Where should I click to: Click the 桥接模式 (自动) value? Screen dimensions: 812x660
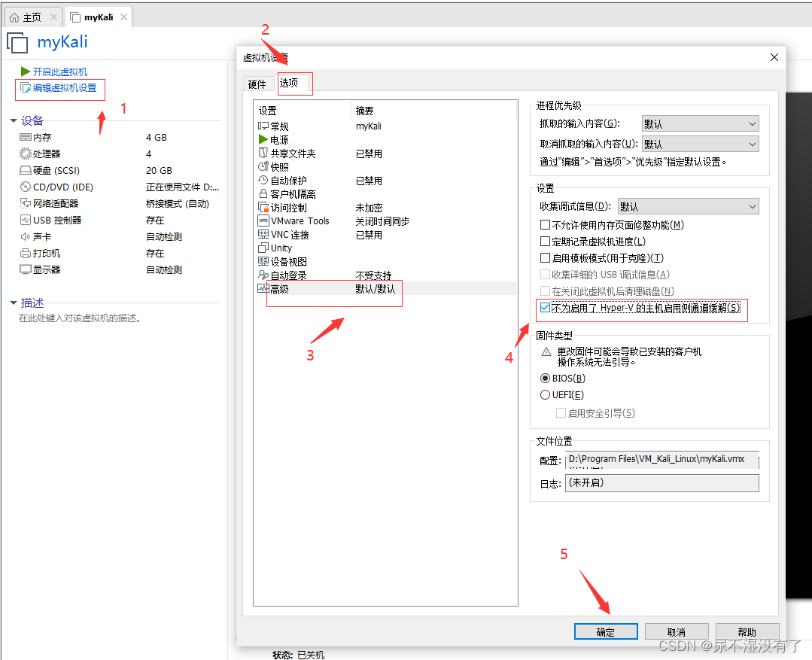tap(177, 204)
